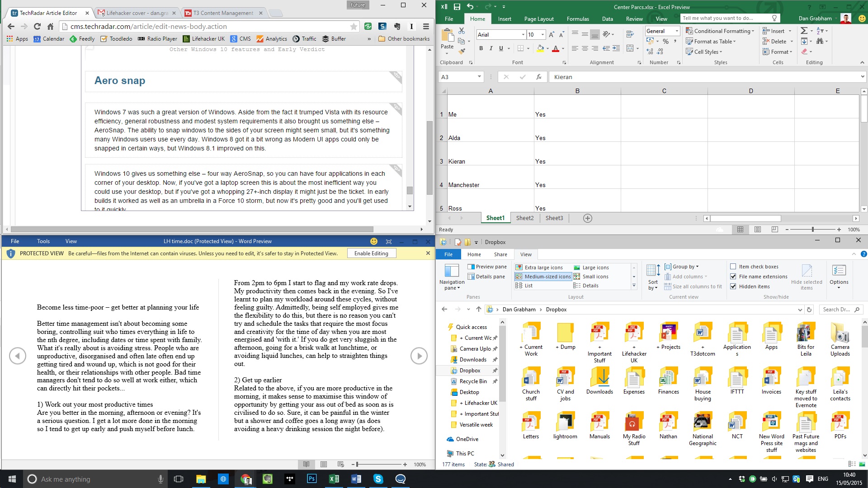Switch to Sheet2 in the Excel workbook
The image size is (868, 488).
524,218
